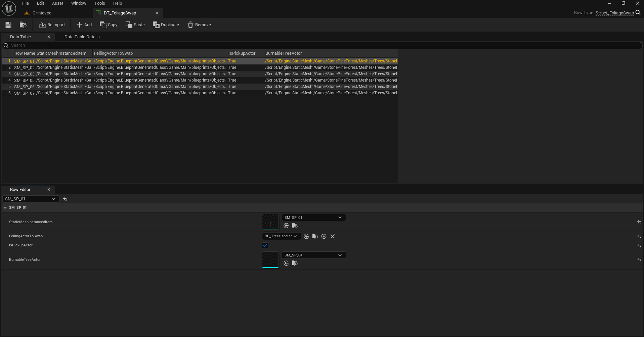Duplicate the selected data table row
The image size is (644, 337).
pyautogui.click(x=166, y=25)
